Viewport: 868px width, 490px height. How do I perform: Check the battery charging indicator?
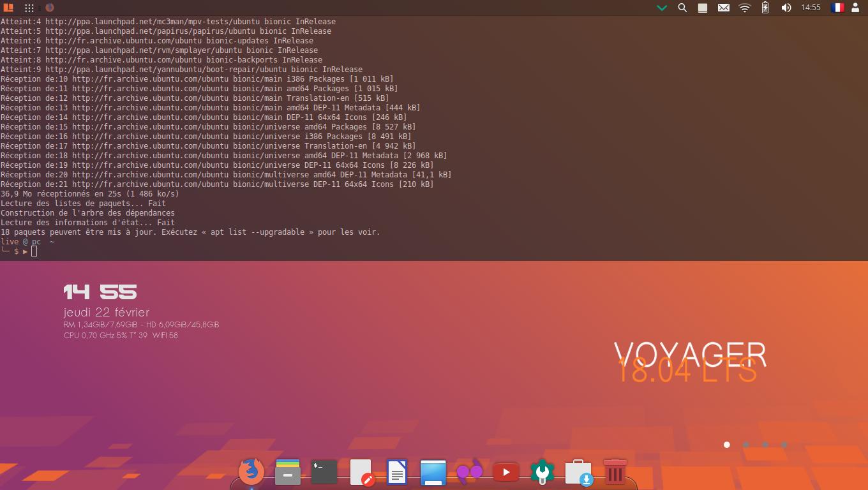pyautogui.click(x=765, y=8)
